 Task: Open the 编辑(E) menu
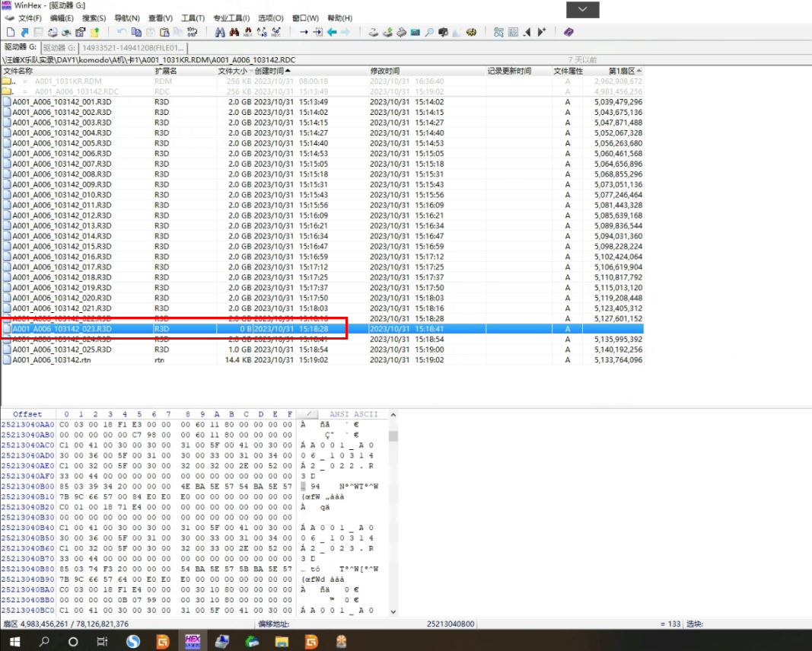[62, 18]
